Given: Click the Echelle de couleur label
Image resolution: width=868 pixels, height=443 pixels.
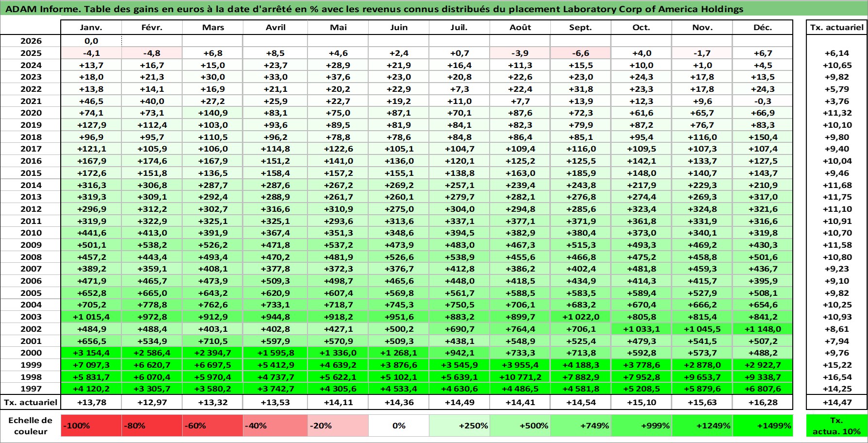Looking at the screenshot, I should pyautogui.click(x=31, y=426).
